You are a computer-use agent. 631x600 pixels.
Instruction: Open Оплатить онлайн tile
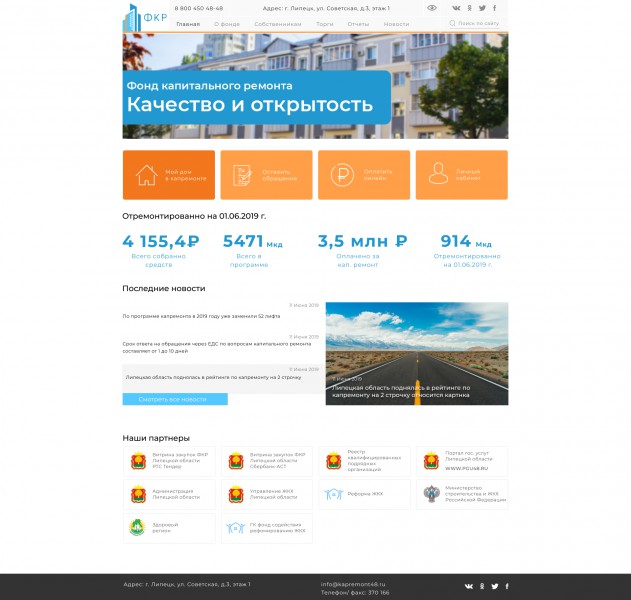point(364,175)
